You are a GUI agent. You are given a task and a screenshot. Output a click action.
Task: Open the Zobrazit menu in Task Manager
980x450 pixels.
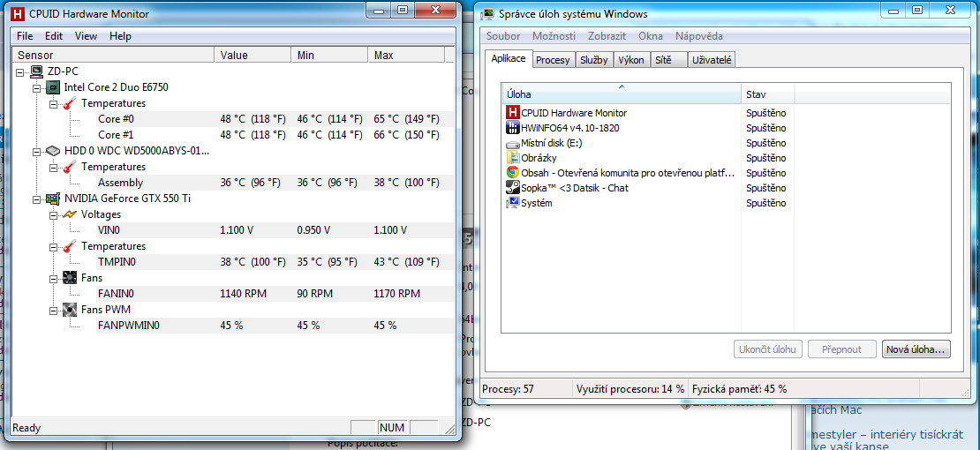coord(606,36)
